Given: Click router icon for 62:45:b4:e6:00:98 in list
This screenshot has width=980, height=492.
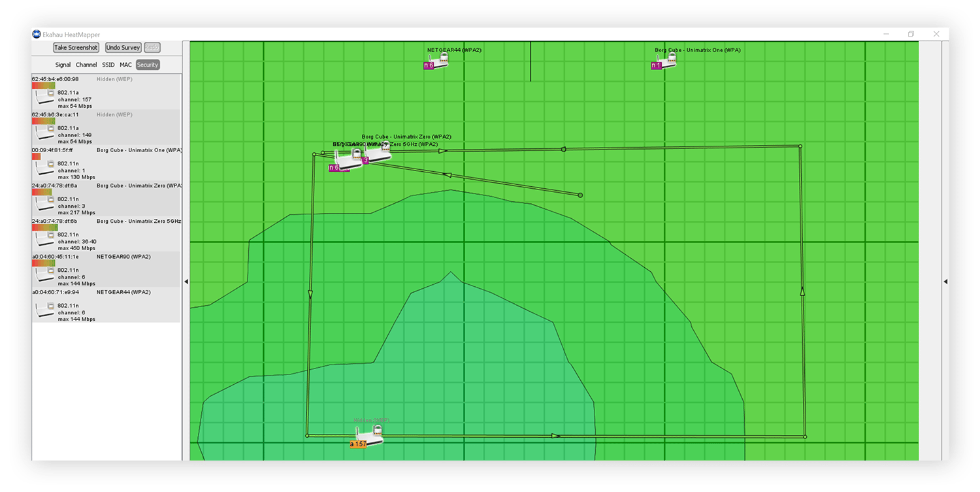Looking at the screenshot, I should (45, 97).
